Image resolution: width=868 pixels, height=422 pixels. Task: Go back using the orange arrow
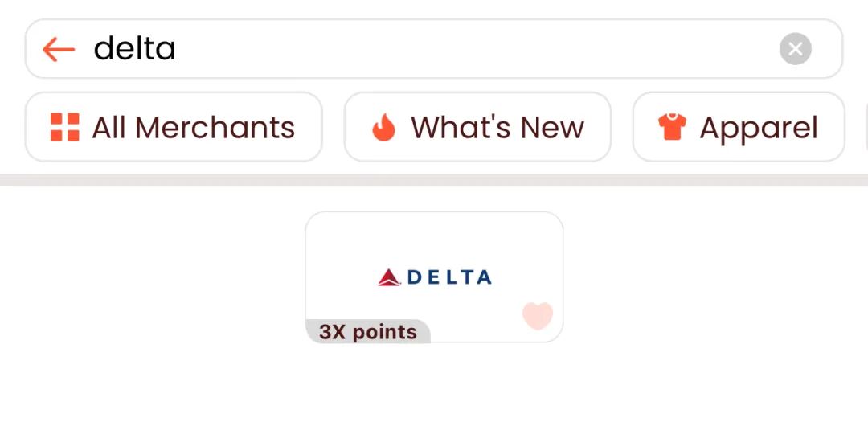59,49
